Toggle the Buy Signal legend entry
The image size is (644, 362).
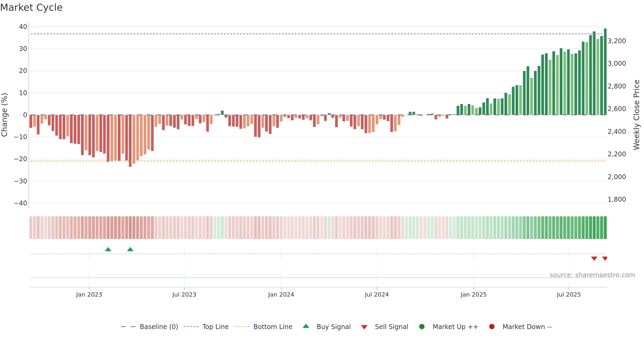coord(327,327)
